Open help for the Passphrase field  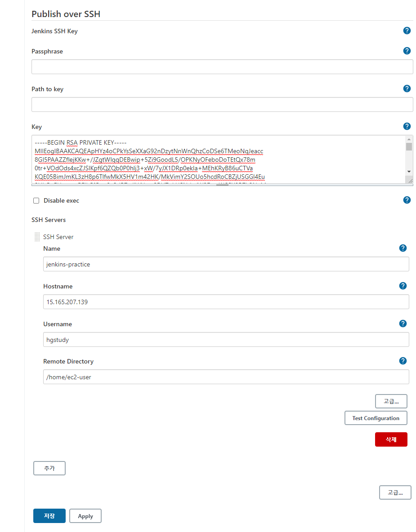click(407, 51)
